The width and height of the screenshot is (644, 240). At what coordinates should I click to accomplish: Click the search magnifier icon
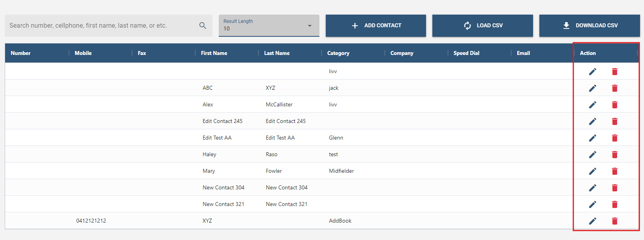click(203, 26)
